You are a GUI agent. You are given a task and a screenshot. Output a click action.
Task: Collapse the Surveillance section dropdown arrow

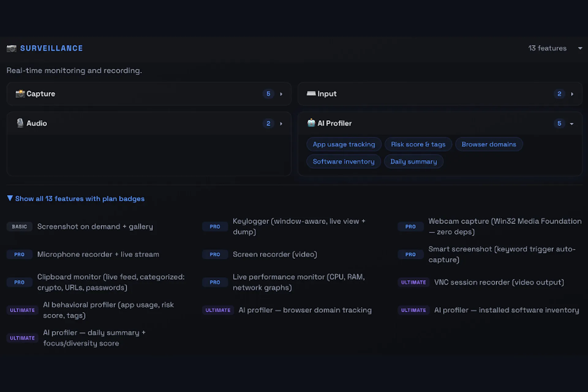pos(580,48)
